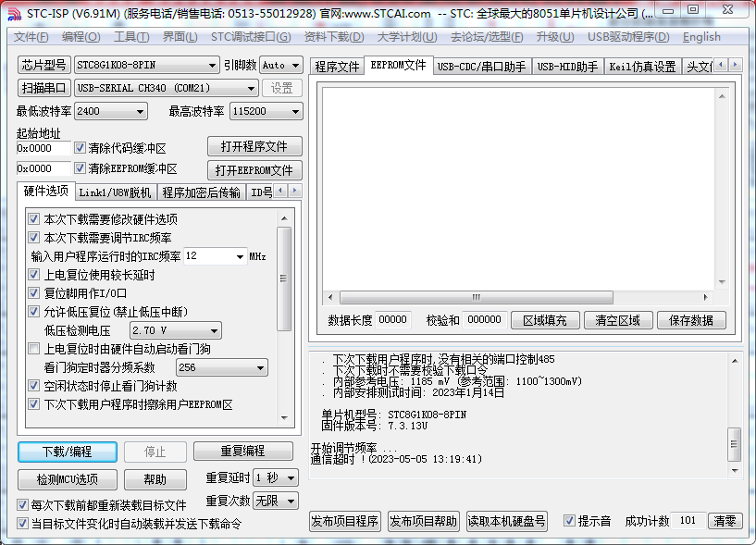Click left arrow beside the ID号 tab
756x545 pixels.
pyautogui.click(x=280, y=191)
